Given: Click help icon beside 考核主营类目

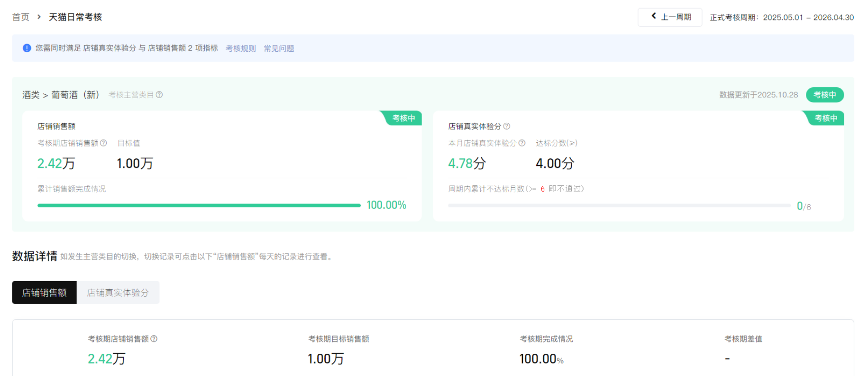Looking at the screenshot, I should [x=159, y=95].
